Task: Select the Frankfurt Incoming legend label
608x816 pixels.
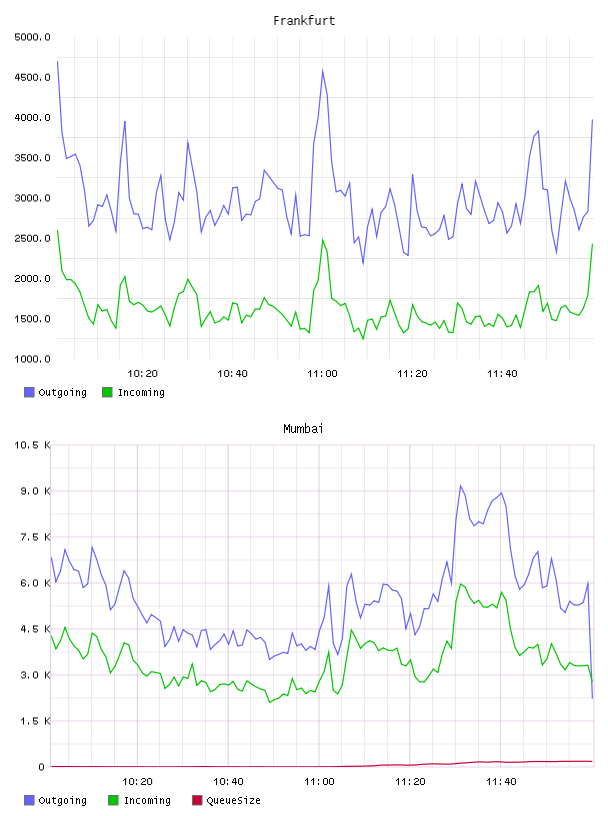Action: tap(141, 392)
